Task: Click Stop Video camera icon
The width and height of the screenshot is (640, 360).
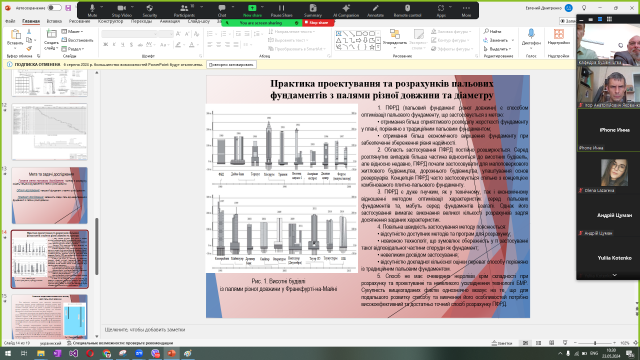Action: [122, 10]
